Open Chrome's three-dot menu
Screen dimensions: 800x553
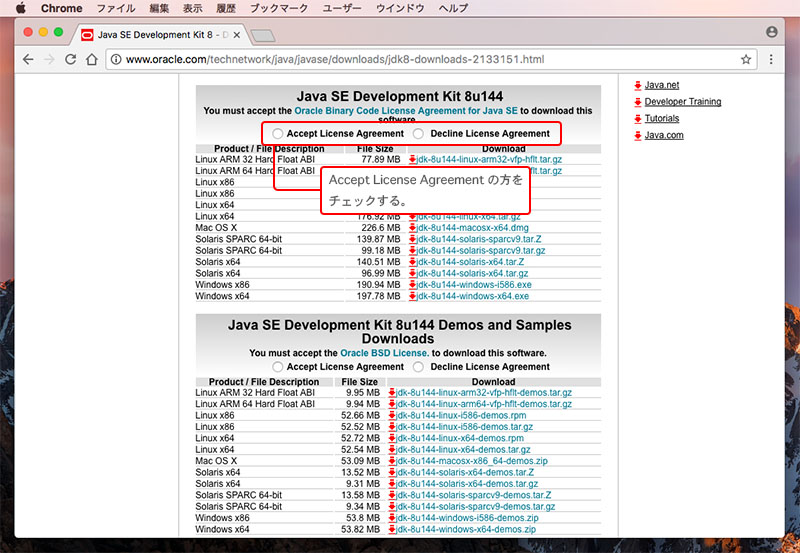coord(771,59)
